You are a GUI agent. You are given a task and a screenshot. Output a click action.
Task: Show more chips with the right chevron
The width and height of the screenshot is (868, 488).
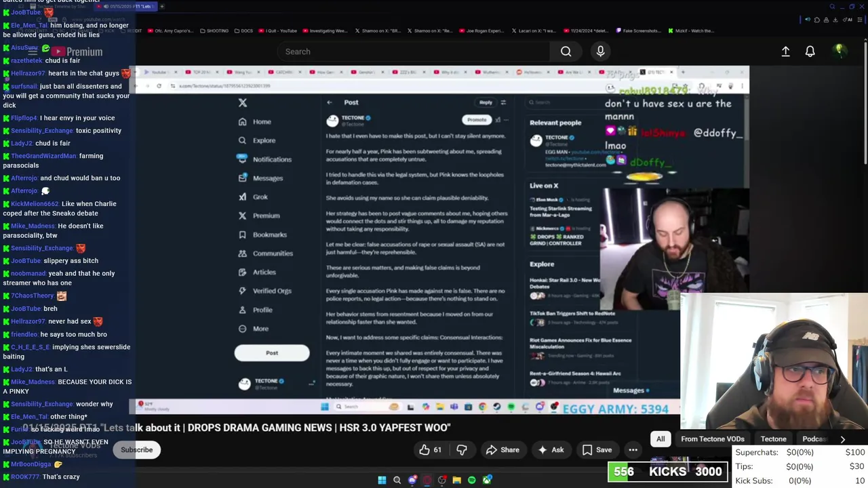click(842, 439)
